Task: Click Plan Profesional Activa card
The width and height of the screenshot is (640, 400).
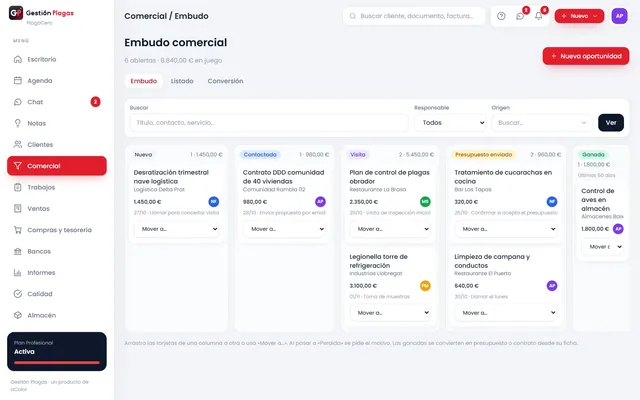Action: coord(57,351)
